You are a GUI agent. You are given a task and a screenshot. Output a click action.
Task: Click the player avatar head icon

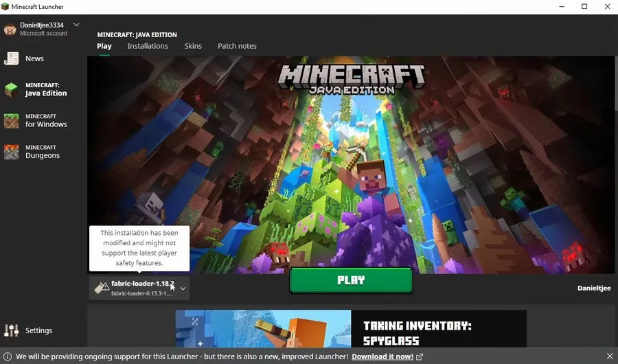point(10,29)
